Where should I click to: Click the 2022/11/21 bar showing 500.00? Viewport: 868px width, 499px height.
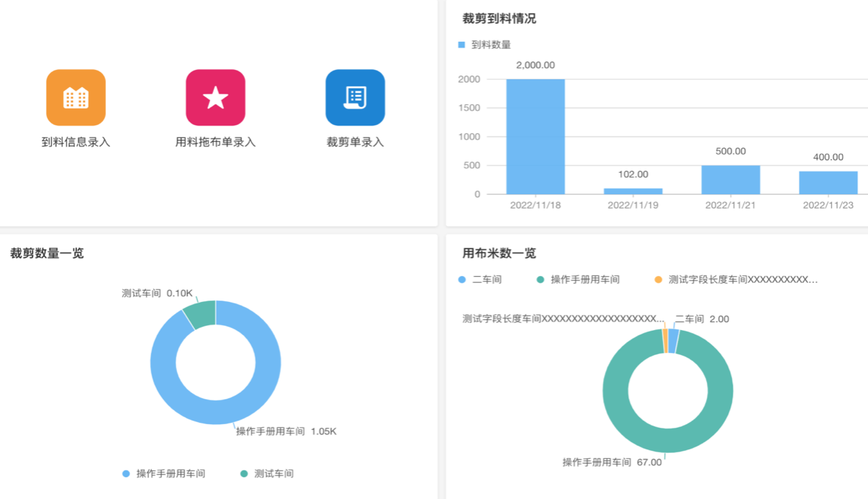pyautogui.click(x=731, y=180)
